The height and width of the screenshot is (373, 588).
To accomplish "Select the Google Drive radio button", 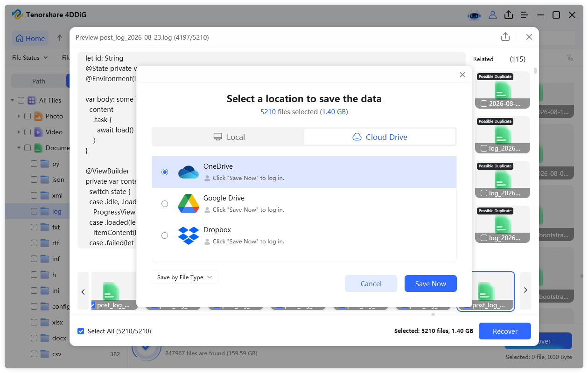I will [x=165, y=204].
